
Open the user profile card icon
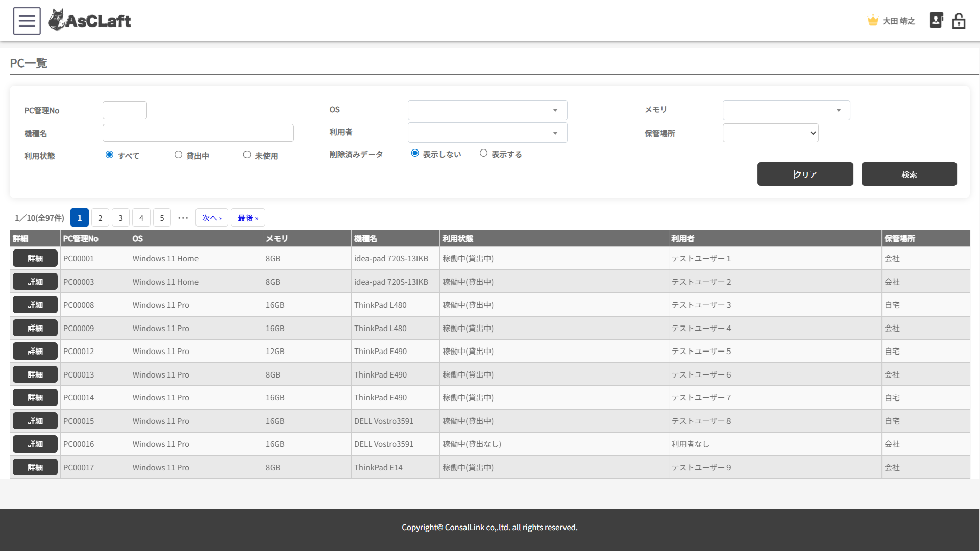pyautogui.click(x=936, y=20)
